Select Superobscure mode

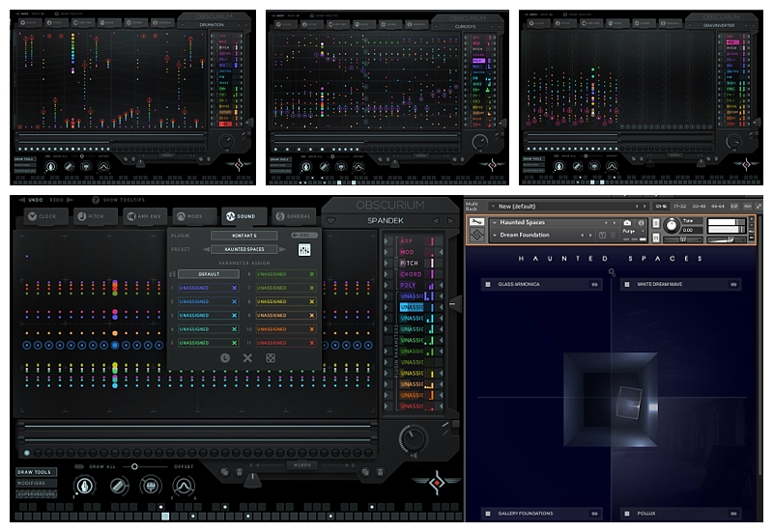(36, 493)
